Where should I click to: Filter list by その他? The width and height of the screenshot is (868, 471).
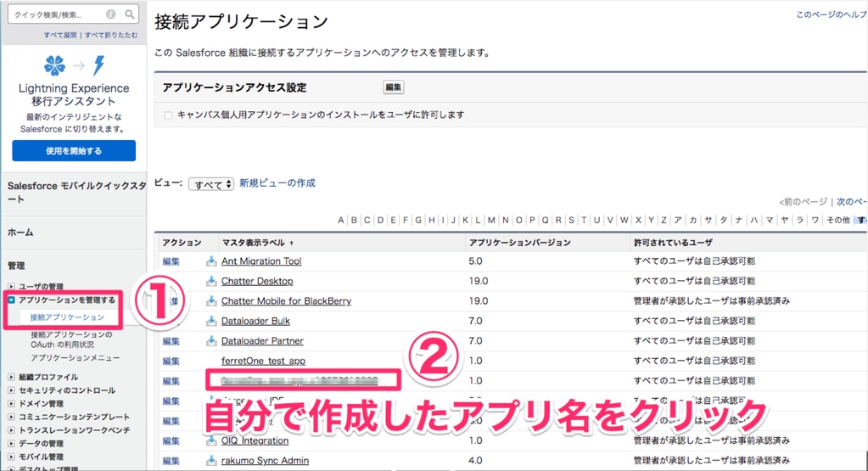(838, 221)
